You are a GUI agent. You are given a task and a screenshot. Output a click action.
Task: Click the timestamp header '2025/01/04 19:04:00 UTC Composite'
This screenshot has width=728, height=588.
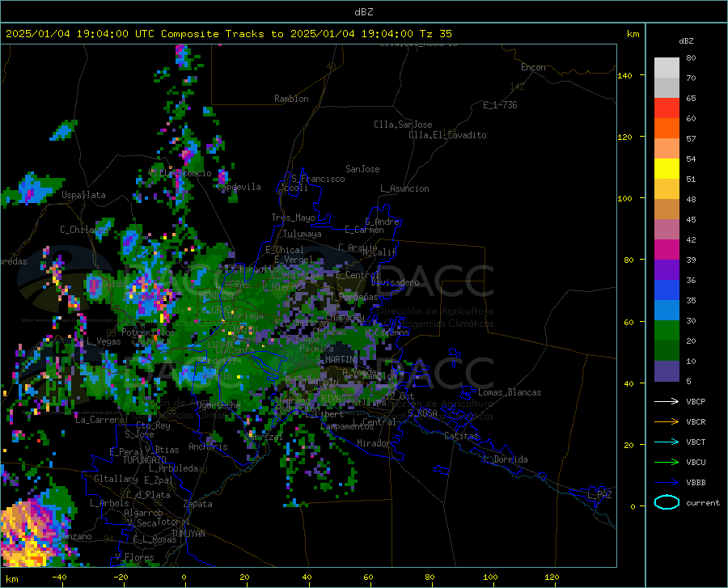pos(112,34)
